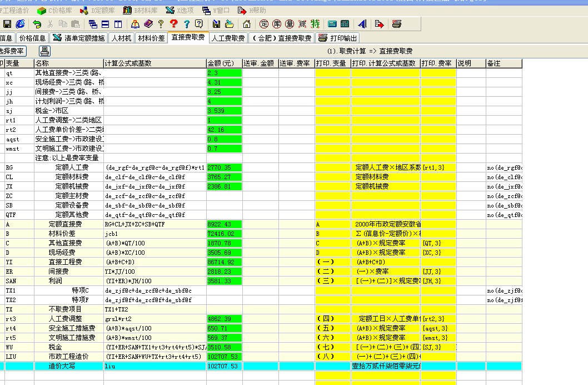Switch to the (合肥)直接费取费 tab
Screen dimensions: 588x385
(282, 38)
